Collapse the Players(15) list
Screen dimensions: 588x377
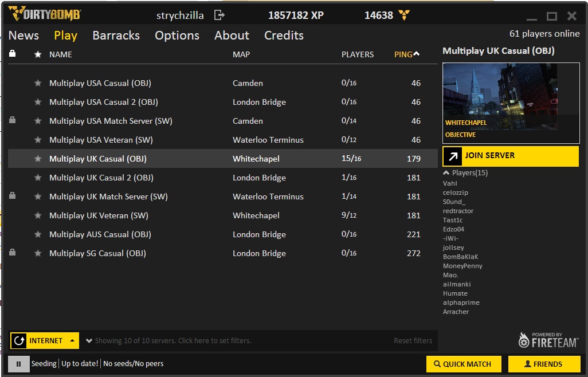click(x=446, y=172)
